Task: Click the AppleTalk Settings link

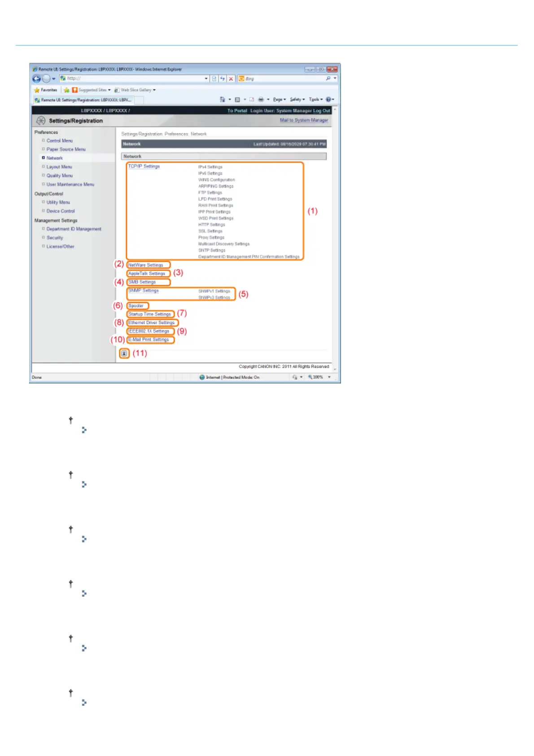Action: point(147,273)
